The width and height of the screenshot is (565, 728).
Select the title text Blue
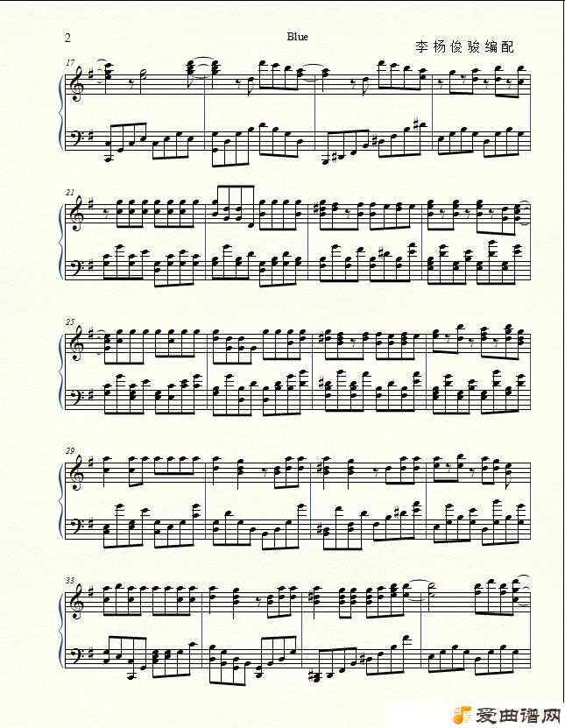click(298, 37)
